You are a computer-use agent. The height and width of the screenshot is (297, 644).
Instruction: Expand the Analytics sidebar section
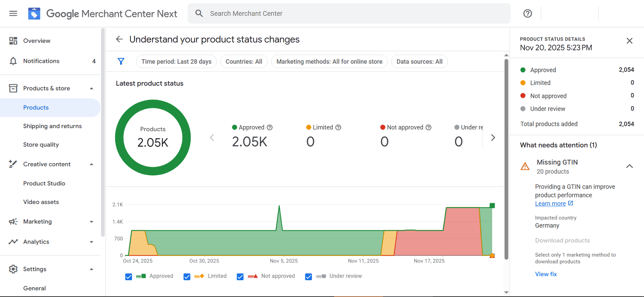tap(91, 242)
